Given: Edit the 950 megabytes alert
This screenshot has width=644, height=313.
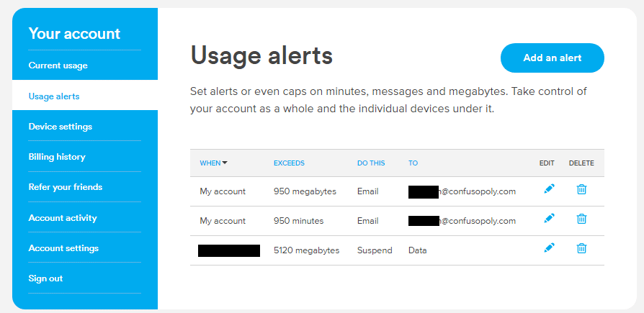Looking at the screenshot, I should [549, 189].
